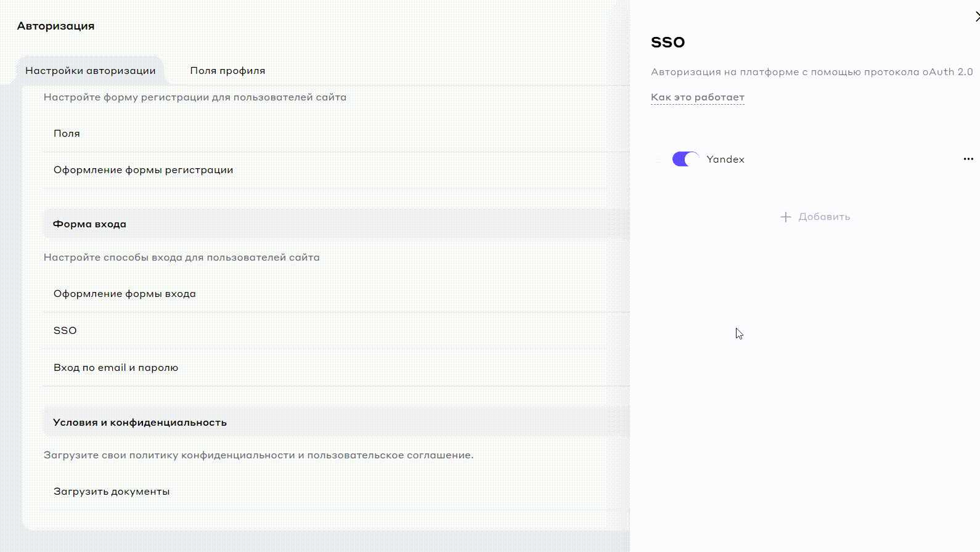Select the SSO row in login settings
This screenshot has height=552, width=980.
tap(65, 331)
